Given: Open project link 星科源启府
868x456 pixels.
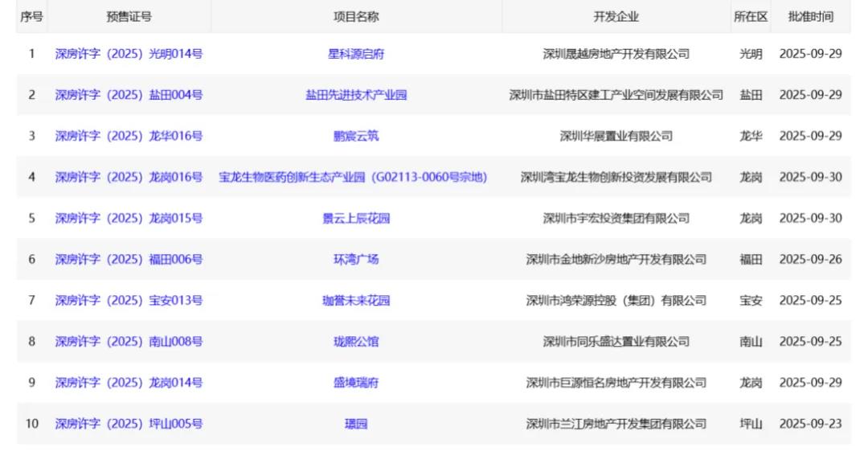Looking at the screenshot, I should [x=356, y=54].
